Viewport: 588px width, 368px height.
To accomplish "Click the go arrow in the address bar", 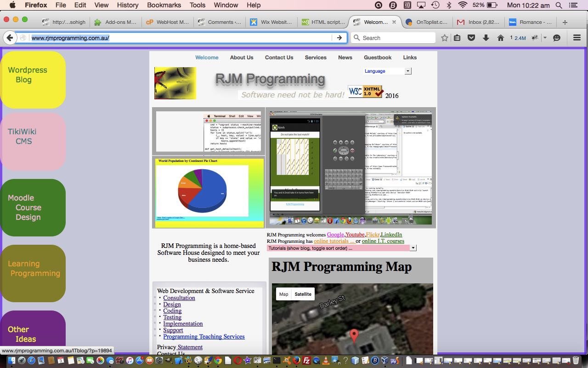I will tap(339, 38).
